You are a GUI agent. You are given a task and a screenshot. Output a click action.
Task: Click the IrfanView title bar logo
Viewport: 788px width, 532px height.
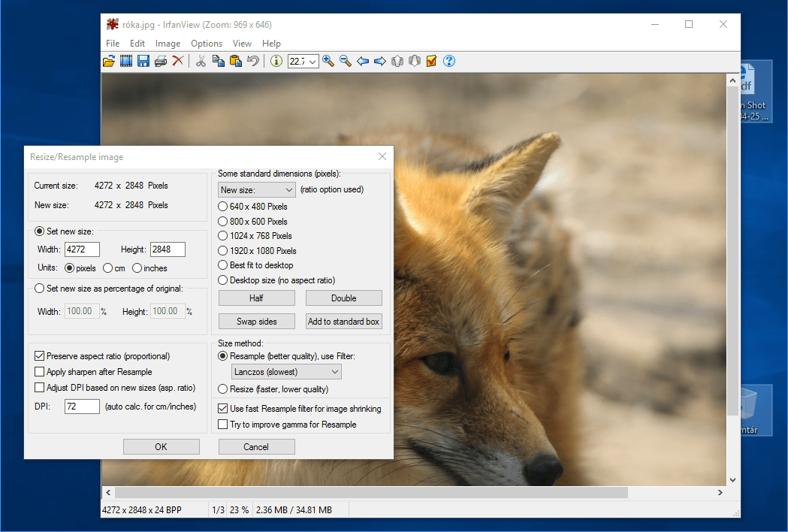(113, 24)
